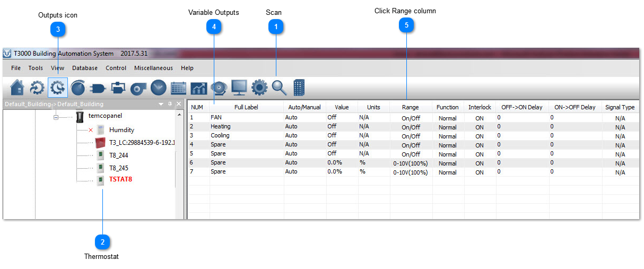This screenshot has height=269, width=644.
Task: Click Signal Type N/A in row 7
Action: (x=620, y=172)
